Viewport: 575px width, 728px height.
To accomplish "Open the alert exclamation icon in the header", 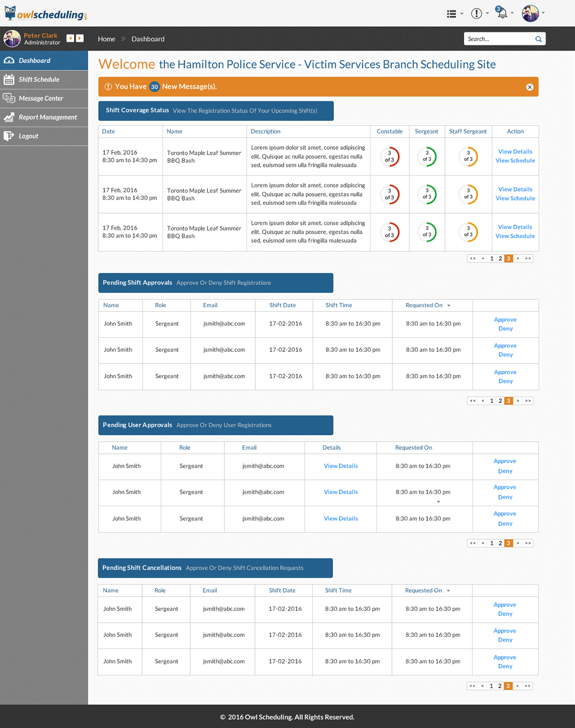I will 476,14.
